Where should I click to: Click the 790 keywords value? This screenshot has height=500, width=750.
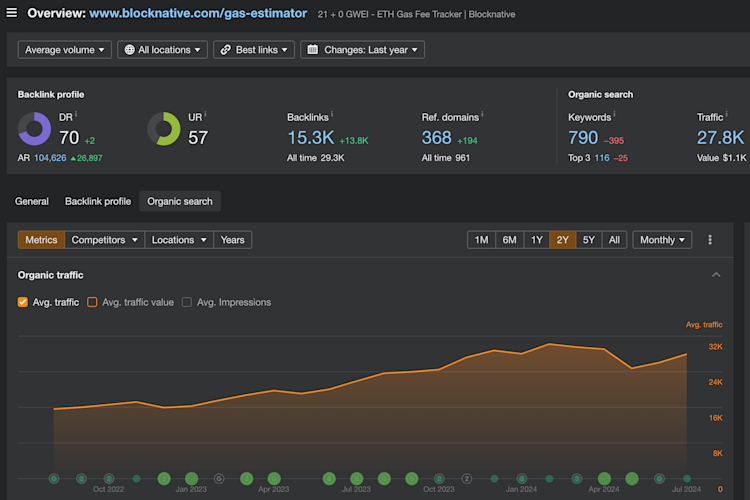[583, 138]
